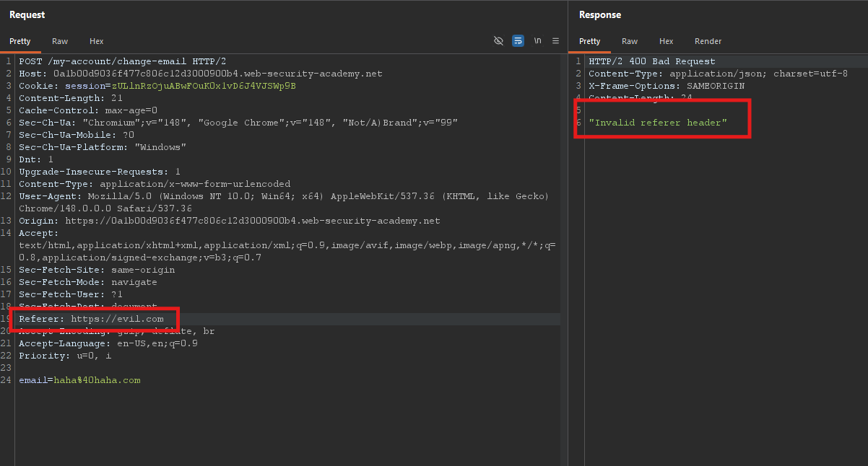The width and height of the screenshot is (868, 466).
Task: Toggle the line wrap icon in Request
Action: pos(518,41)
